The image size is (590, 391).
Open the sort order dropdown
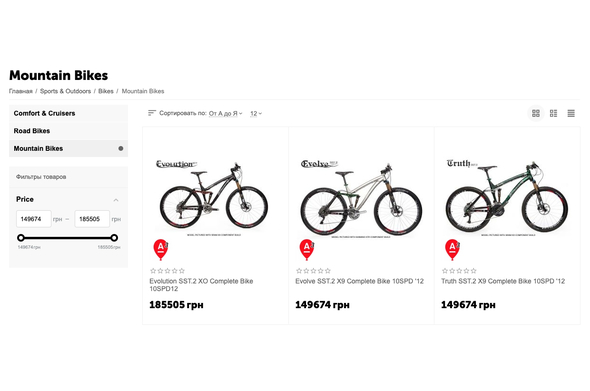click(225, 113)
